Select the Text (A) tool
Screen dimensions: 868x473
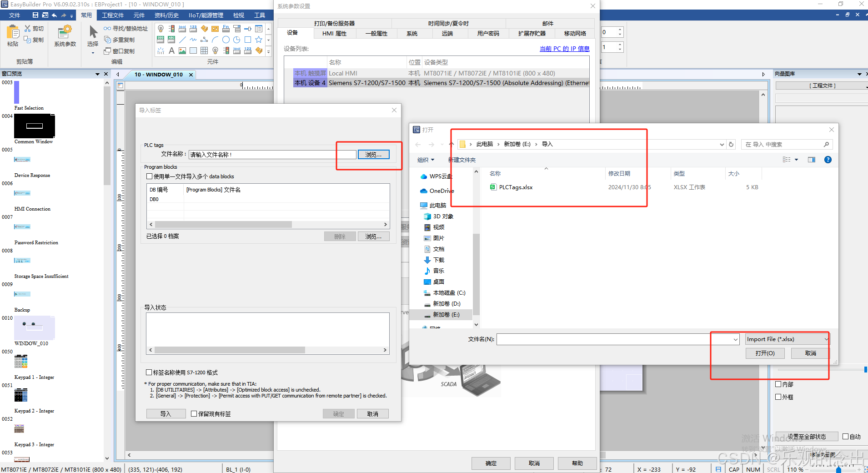171,50
